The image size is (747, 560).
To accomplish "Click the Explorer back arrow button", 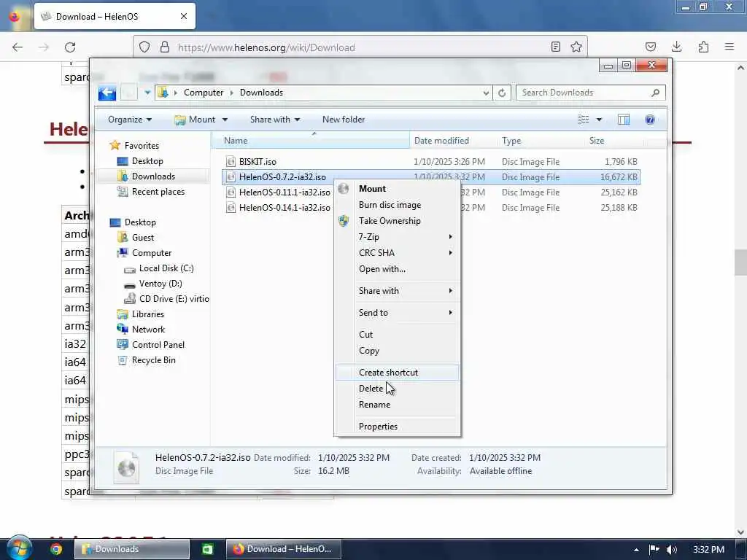I will pos(107,93).
